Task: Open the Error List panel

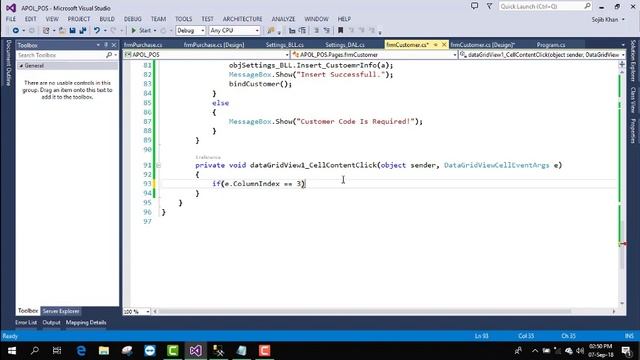Action: click(x=26, y=322)
